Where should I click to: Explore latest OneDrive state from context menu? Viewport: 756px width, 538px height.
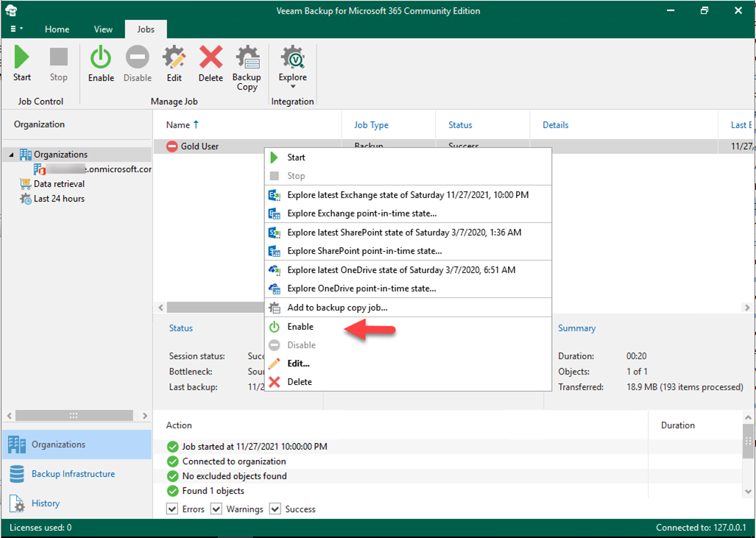coord(408,270)
